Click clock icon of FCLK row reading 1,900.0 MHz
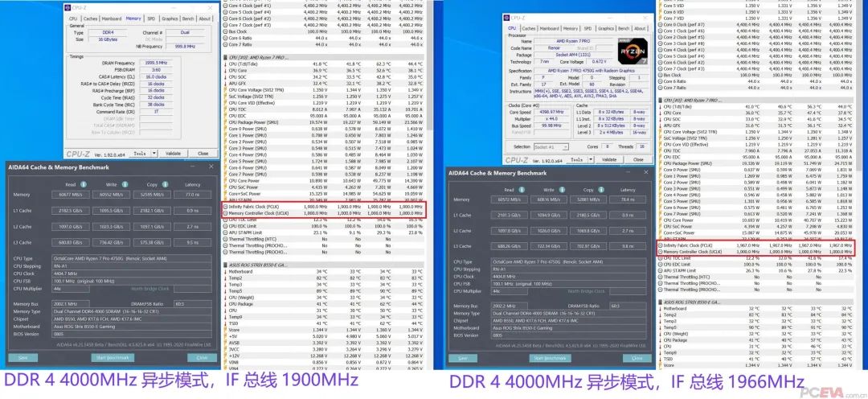868x399 pixels. (x=225, y=207)
